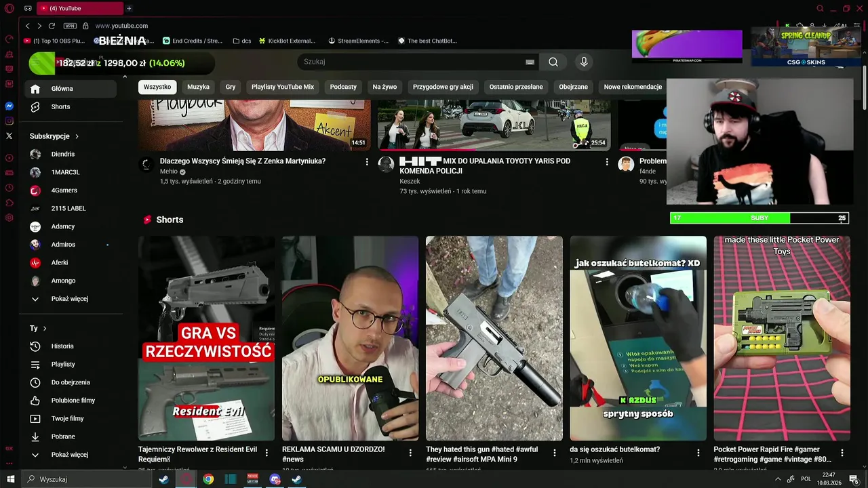Open Adamcy subscription channel
Screen dimensions: 868x488
tap(71, 226)
